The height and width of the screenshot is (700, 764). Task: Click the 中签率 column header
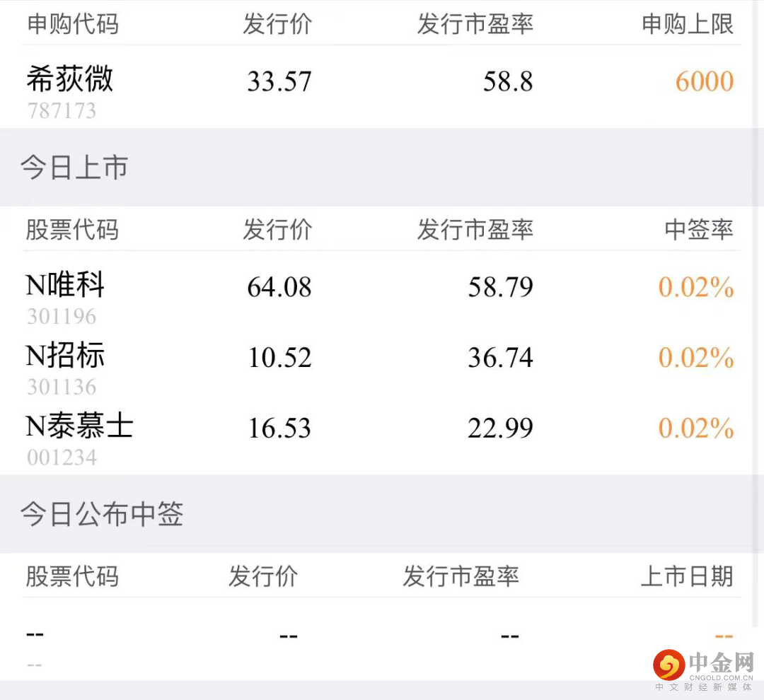tap(698, 230)
